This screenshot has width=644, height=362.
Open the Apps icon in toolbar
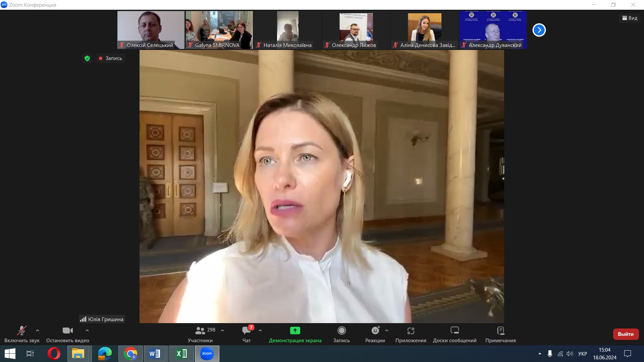pyautogui.click(x=411, y=331)
